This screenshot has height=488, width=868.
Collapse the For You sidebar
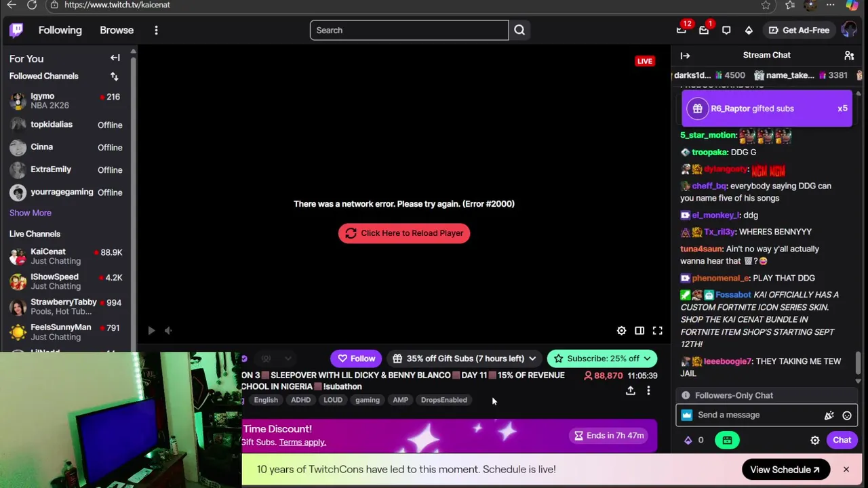coord(115,58)
